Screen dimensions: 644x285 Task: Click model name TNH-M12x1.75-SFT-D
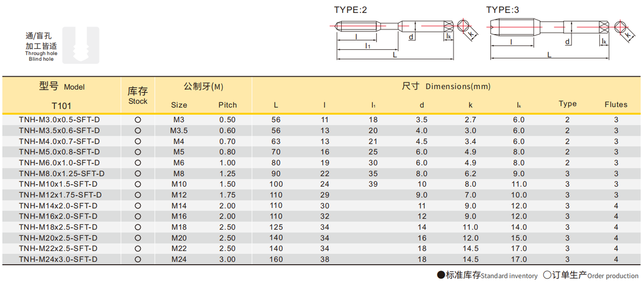pos(60,195)
